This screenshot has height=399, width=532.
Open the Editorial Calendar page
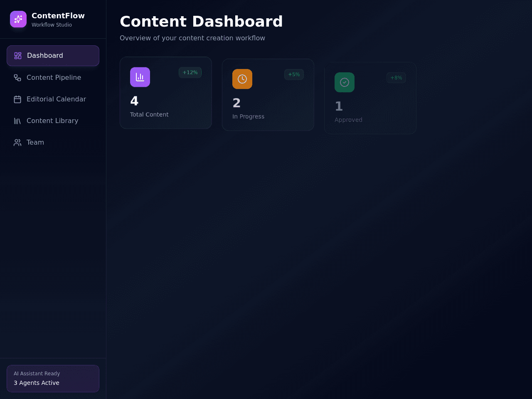click(53, 99)
